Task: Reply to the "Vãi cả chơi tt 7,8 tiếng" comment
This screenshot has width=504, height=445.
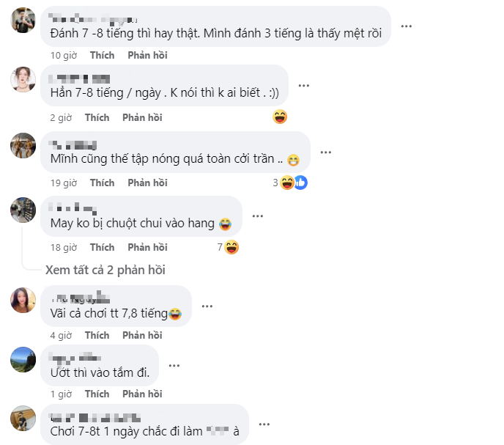Action: [x=142, y=335]
